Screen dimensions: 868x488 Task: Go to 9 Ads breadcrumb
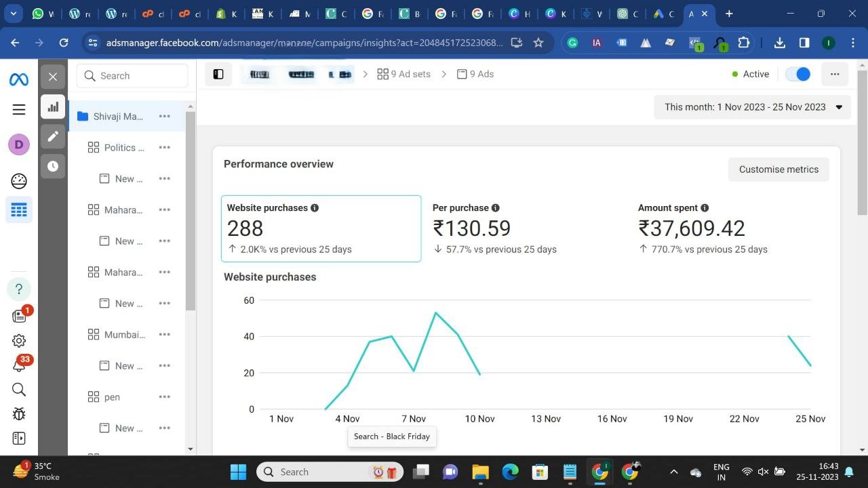(x=475, y=74)
